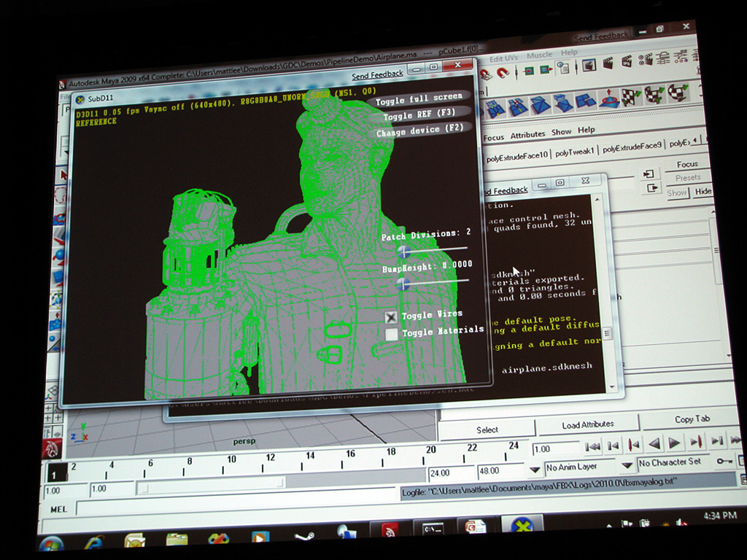Screen dimensions: 747x560
Task: Click the IPR render clapperboard icon
Action: (x=627, y=61)
